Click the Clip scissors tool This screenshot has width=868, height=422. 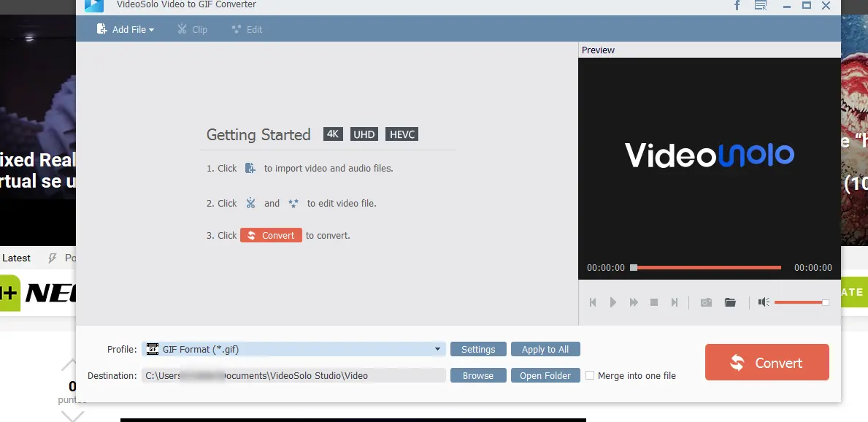pyautogui.click(x=191, y=29)
